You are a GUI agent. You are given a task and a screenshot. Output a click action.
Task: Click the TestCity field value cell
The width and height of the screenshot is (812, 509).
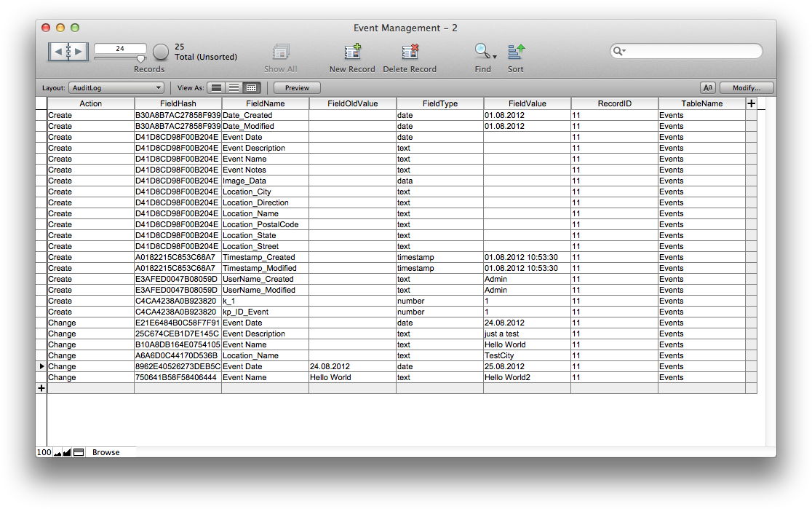(528, 355)
